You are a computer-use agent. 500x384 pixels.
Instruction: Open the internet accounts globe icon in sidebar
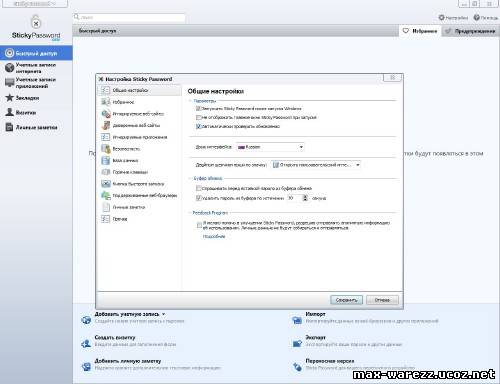pyautogui.click(x=9, y=68)
